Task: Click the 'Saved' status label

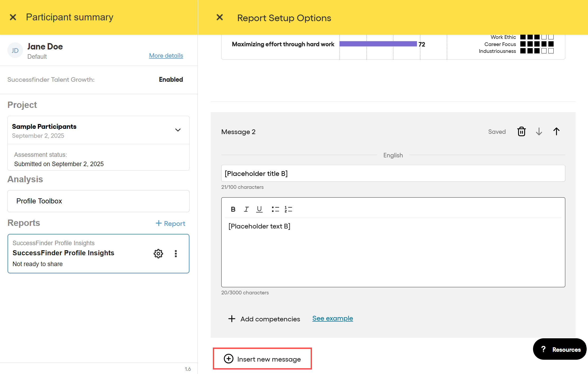Action: pyautogui.click(x=497, y=132)
